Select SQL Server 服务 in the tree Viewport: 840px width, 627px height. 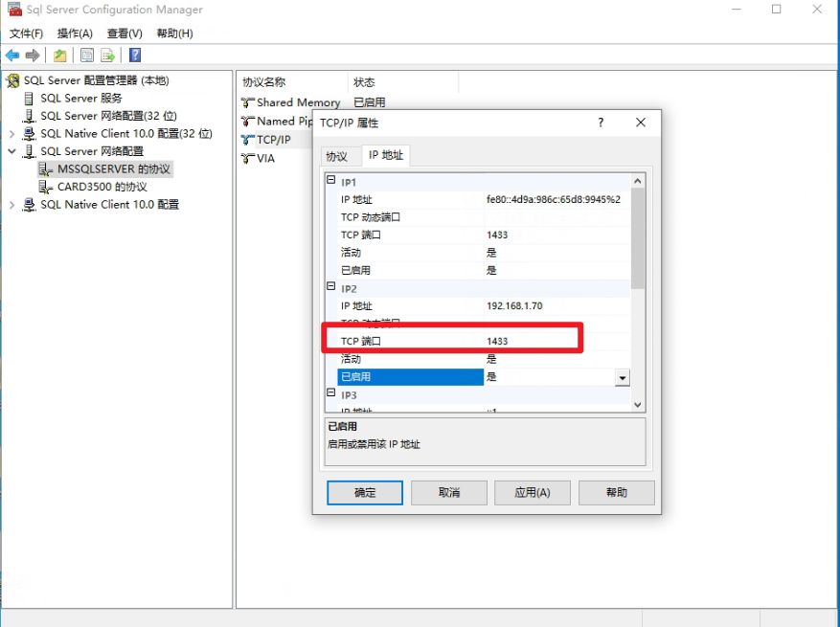81,98
